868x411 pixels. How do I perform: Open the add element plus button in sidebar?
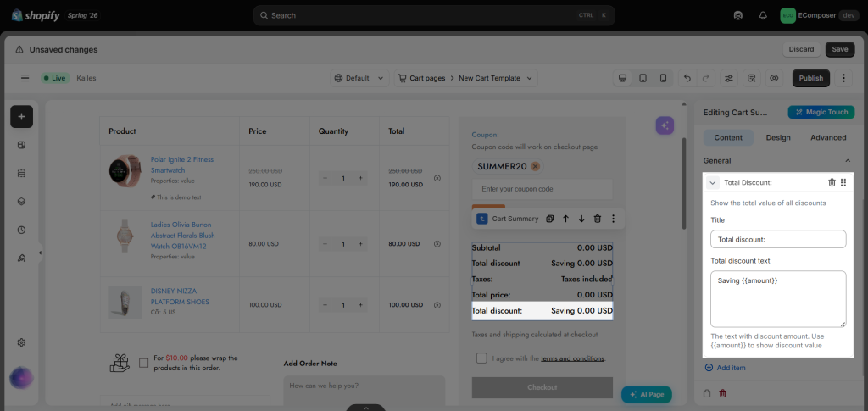pos(21,116)
